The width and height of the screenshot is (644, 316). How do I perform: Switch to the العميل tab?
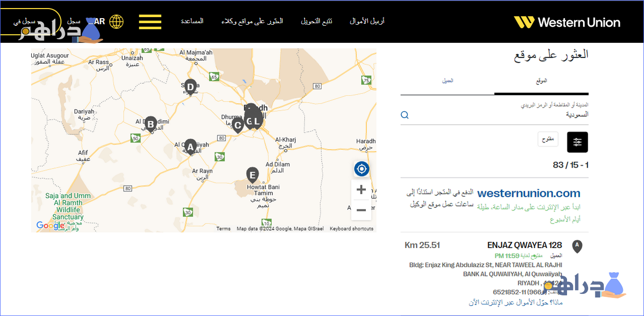coord(447,81)
